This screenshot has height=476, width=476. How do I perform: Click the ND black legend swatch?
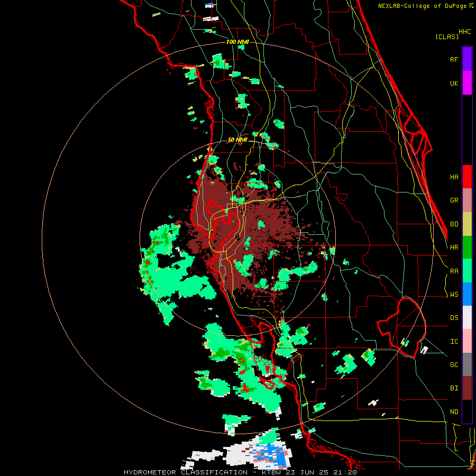coord(467,411)
